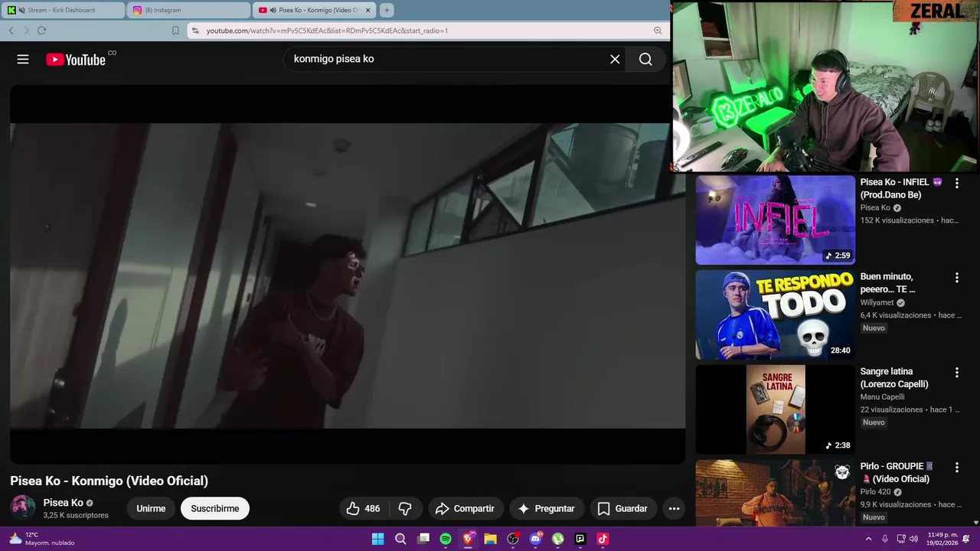Open Windows taskbar search
This screenshot has height=551, width=980.
coord(400,539)
